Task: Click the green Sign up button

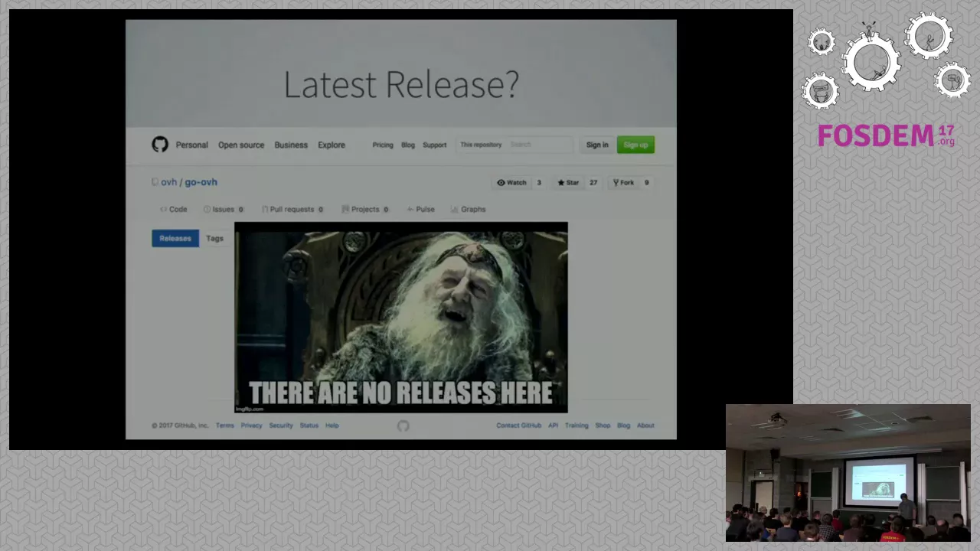Action: pos(635,145)
